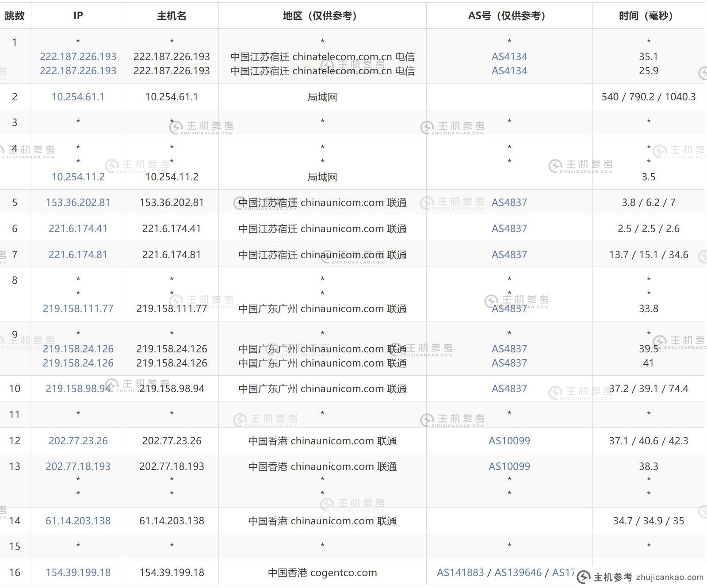Viewport: 707px width, 588px height.
Task: Click hop number 16 cell
Action: point(15,573)
